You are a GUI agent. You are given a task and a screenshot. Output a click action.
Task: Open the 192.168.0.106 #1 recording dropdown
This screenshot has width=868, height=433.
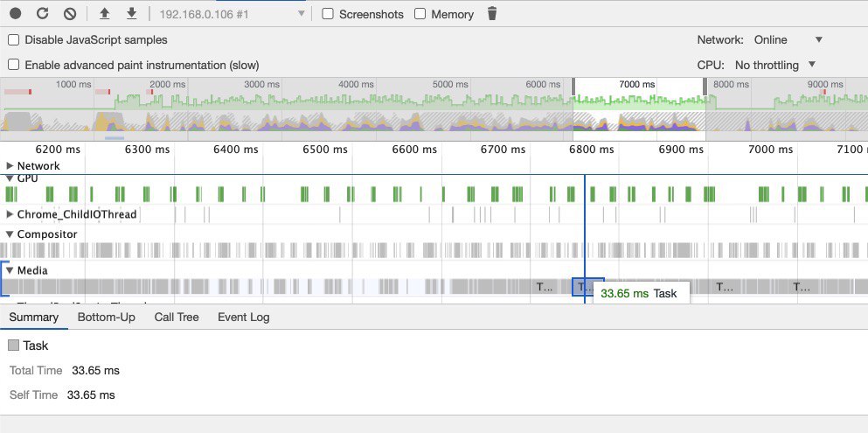(232, 14)
